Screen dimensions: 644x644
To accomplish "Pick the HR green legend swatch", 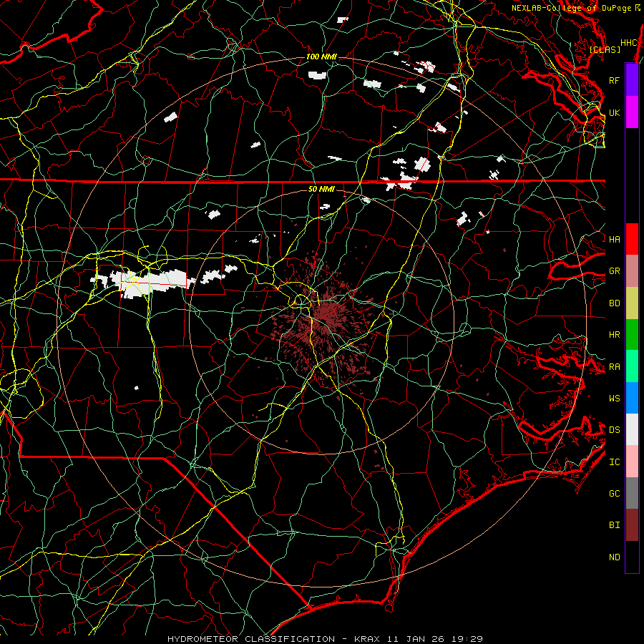I will (x=632, y=334).
